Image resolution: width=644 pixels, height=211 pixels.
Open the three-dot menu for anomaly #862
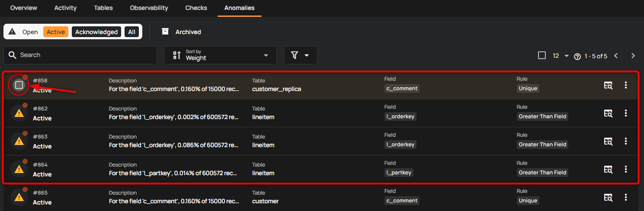point(625,113)
